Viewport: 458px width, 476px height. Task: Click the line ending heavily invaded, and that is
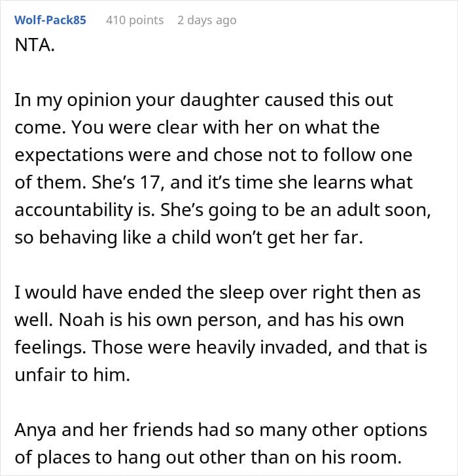[220, 347]
